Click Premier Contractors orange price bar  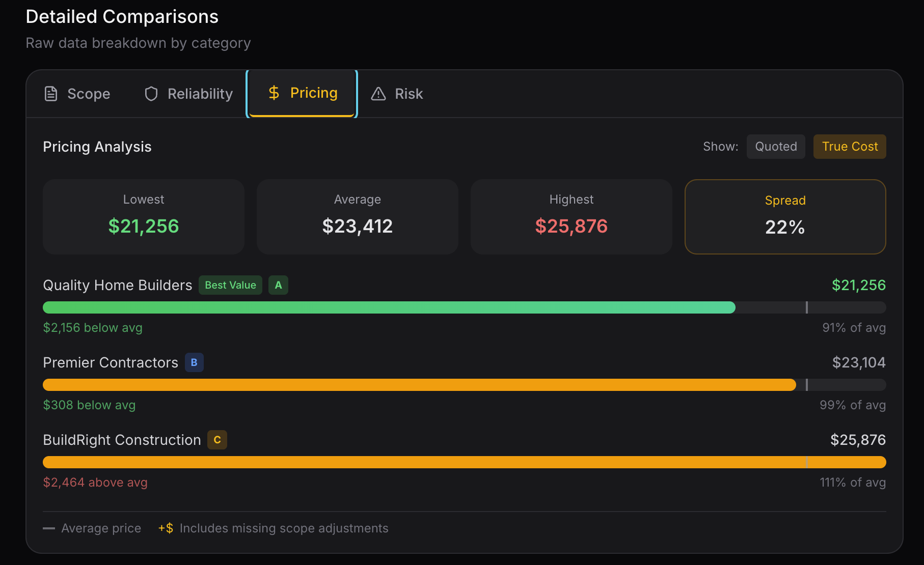tap(419, 385)
